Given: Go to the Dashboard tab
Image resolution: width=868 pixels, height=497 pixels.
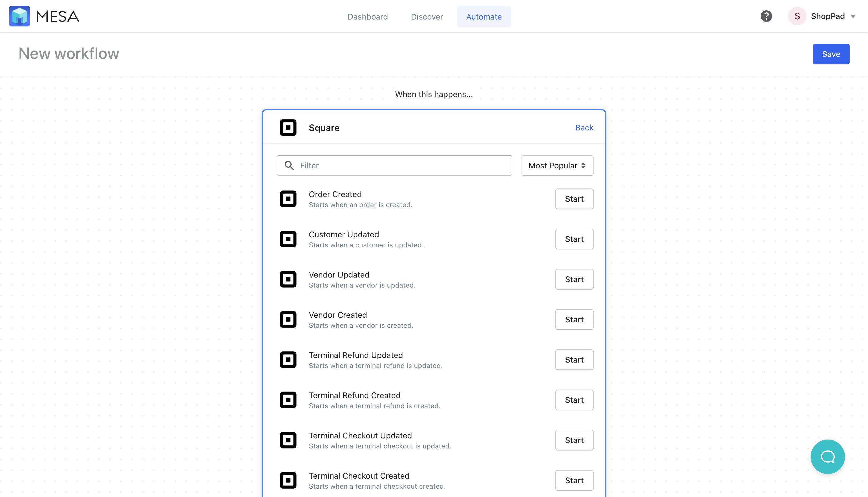Looking at the screenshot, I should click(367, 17).
